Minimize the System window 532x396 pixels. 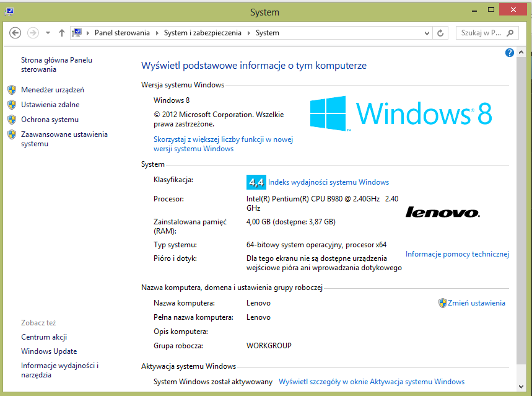(x=474, y=11)
